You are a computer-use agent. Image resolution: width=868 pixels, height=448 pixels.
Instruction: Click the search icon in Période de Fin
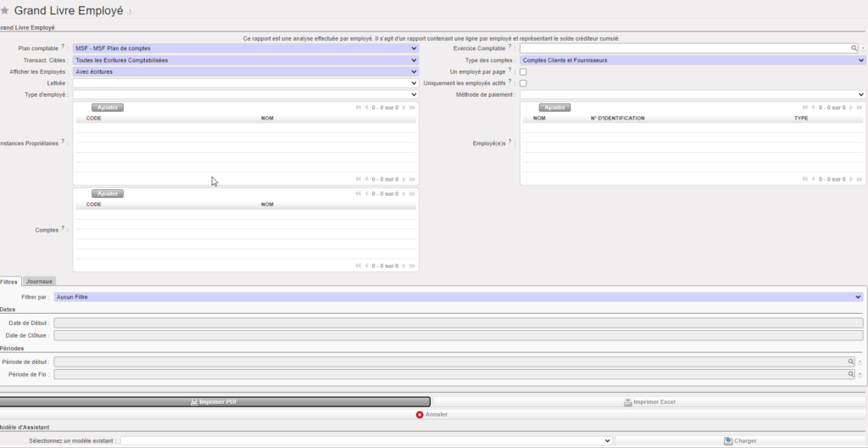(x=850, y=373)
